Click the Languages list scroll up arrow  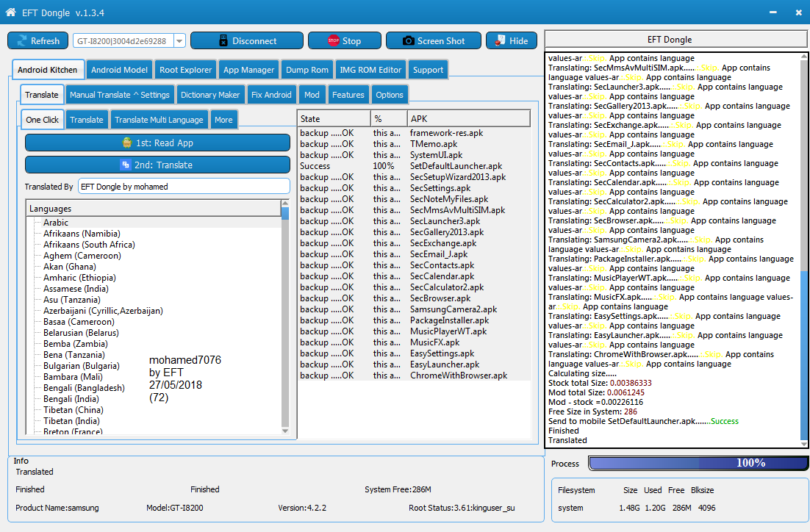pos(285,204)
